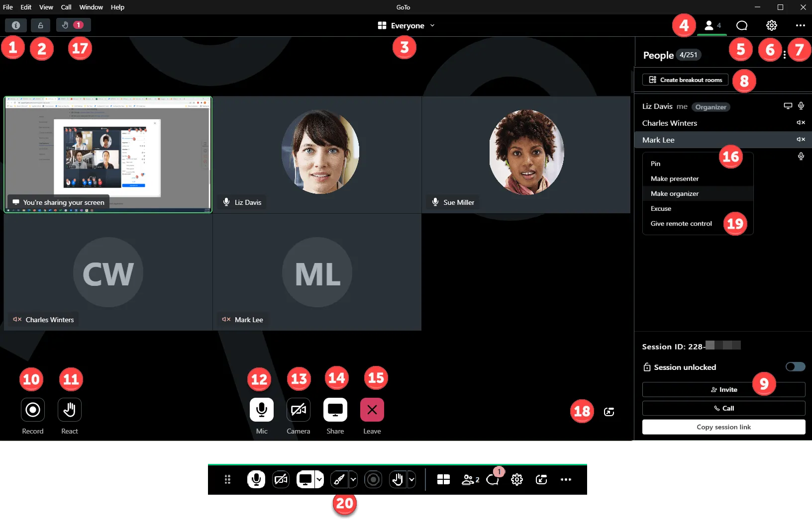This screenshot has width=812, height=530.
Task: Select Sue Miller video tile
Action: pos(526,155)
